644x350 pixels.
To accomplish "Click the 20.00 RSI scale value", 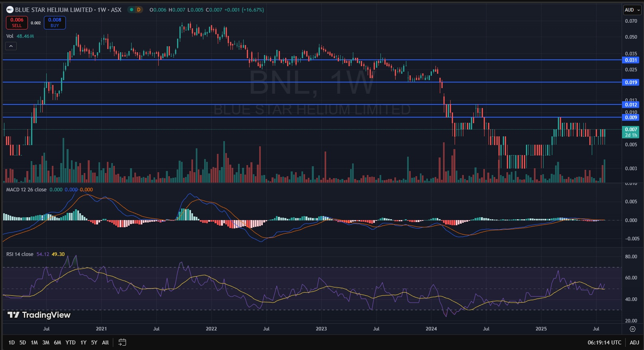I will point(631,321).
